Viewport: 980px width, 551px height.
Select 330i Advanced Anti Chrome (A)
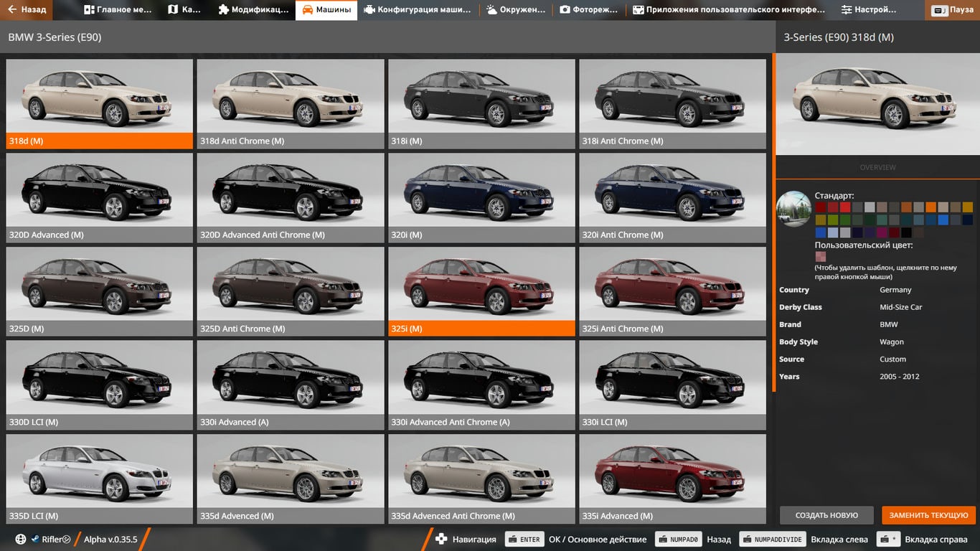tap(481, 385)
